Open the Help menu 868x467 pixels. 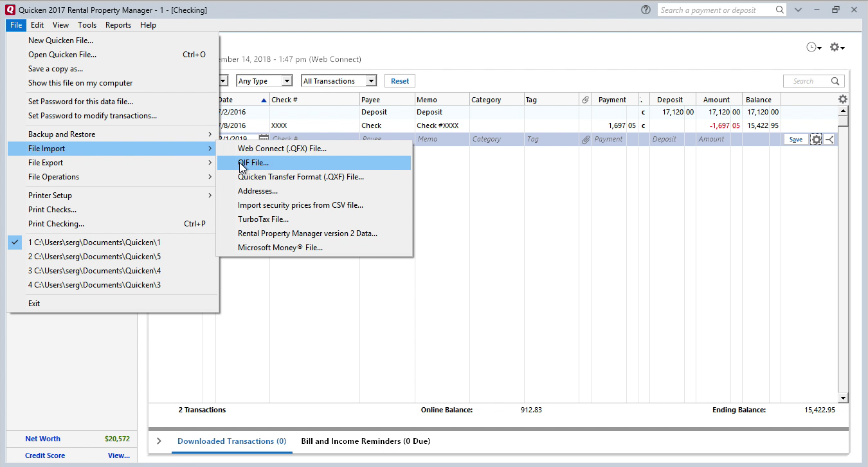point(149,25)
